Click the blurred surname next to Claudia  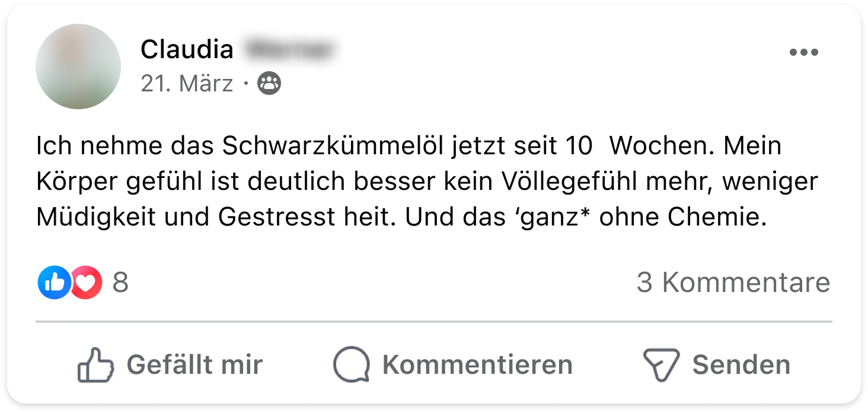(x=289, y=50)
